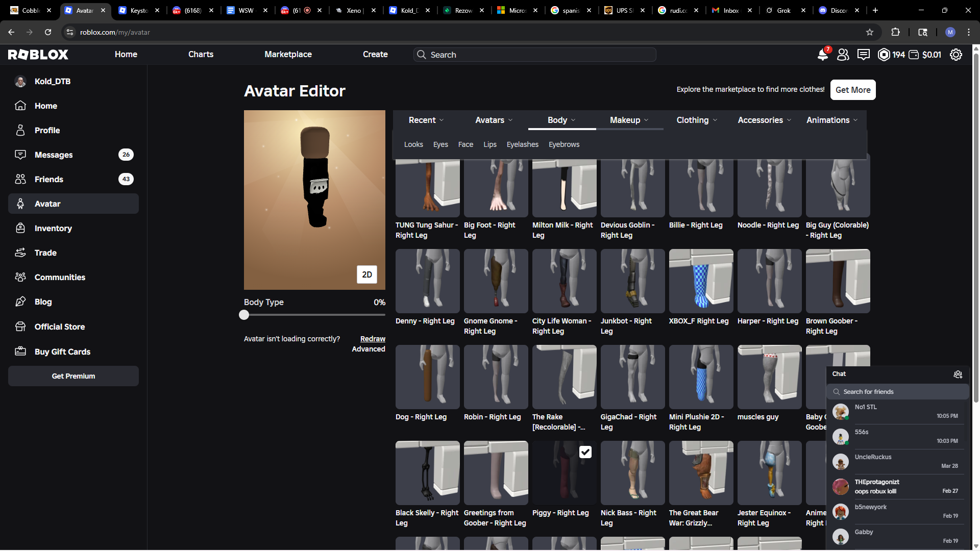Open the chat messages icon in header
Viewport: 980px width, 551px height.
point(864,55)
